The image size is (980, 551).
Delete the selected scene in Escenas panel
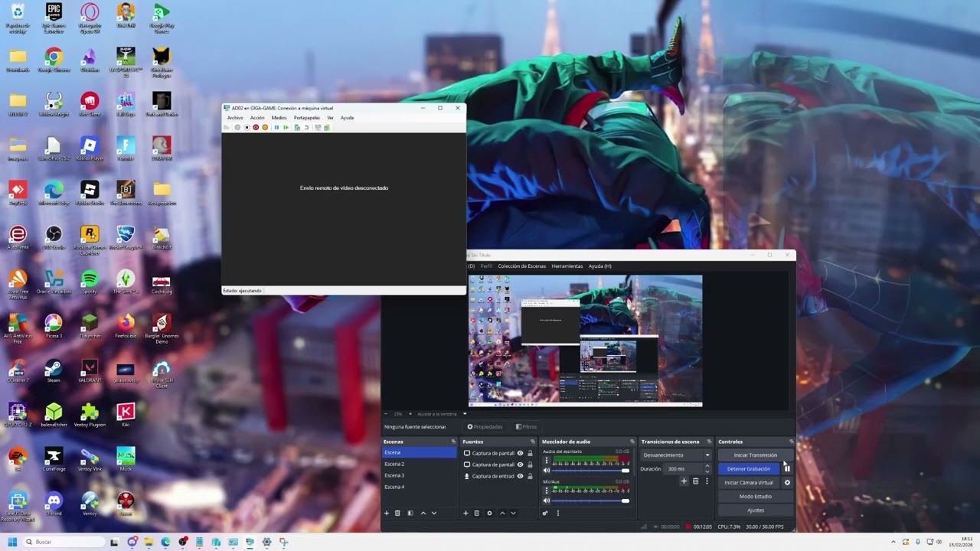[x=397, y=513]
